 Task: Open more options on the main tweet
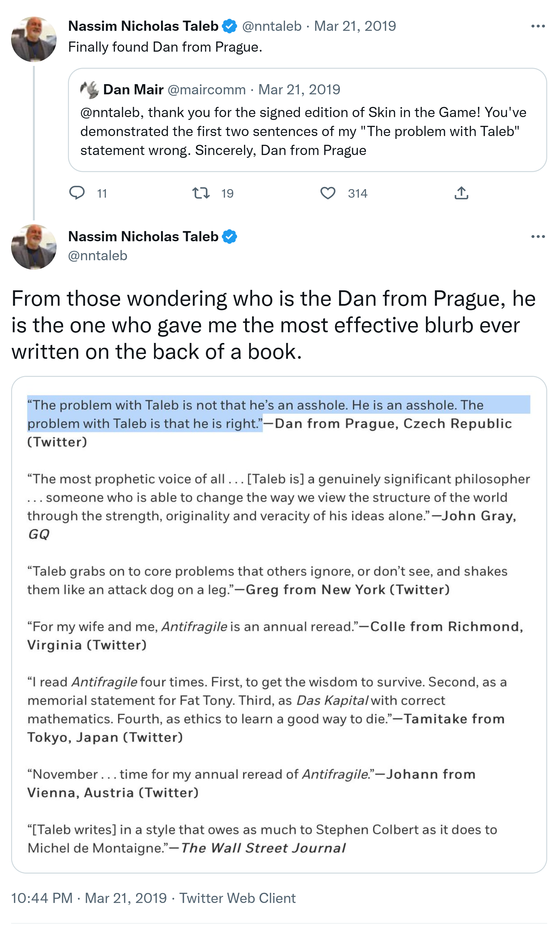coord(538,237)
